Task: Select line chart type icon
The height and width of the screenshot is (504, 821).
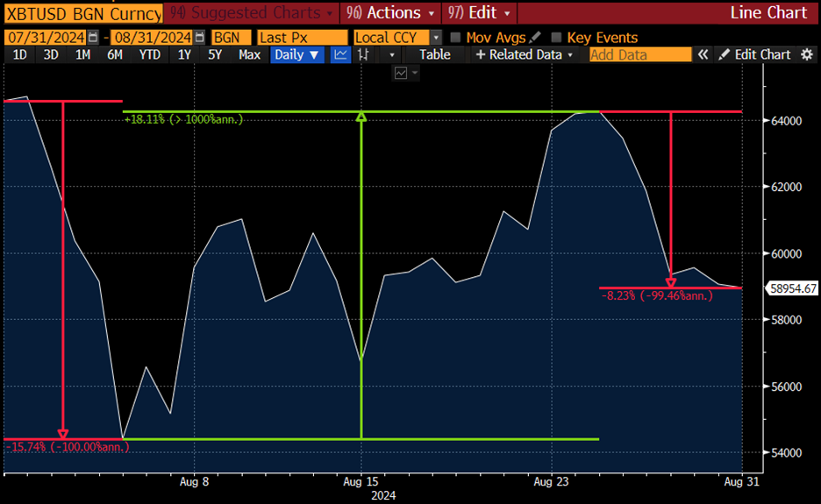Action: click(340, 55)
